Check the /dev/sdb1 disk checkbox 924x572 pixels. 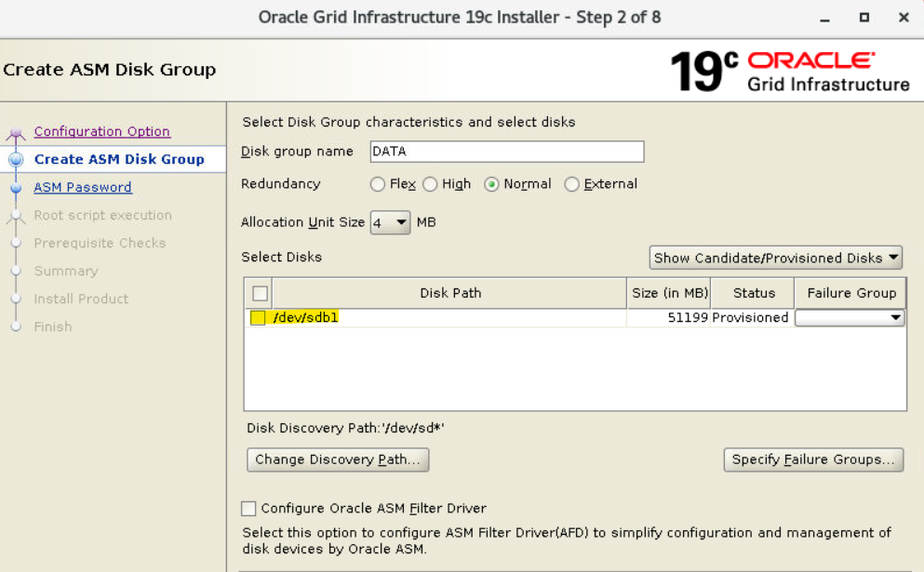pos(258,318)
